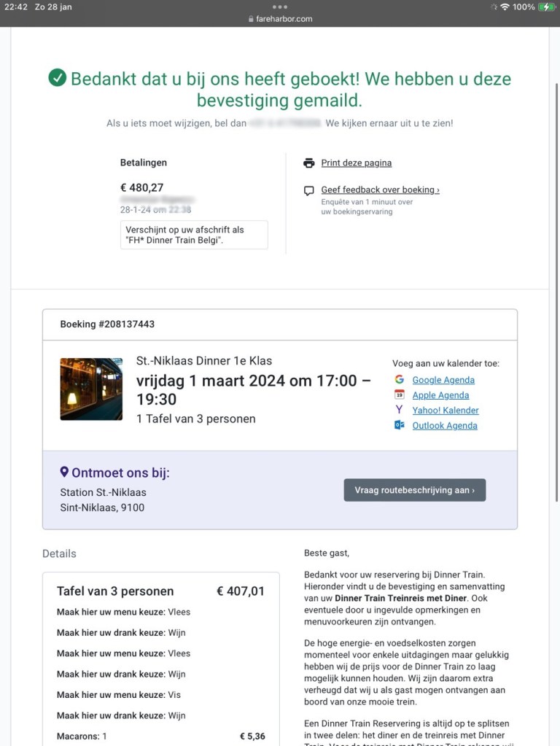Tap the Wi-Fi status icon
Viewport: 560px width, 746px height.
(x=505, y=7)
